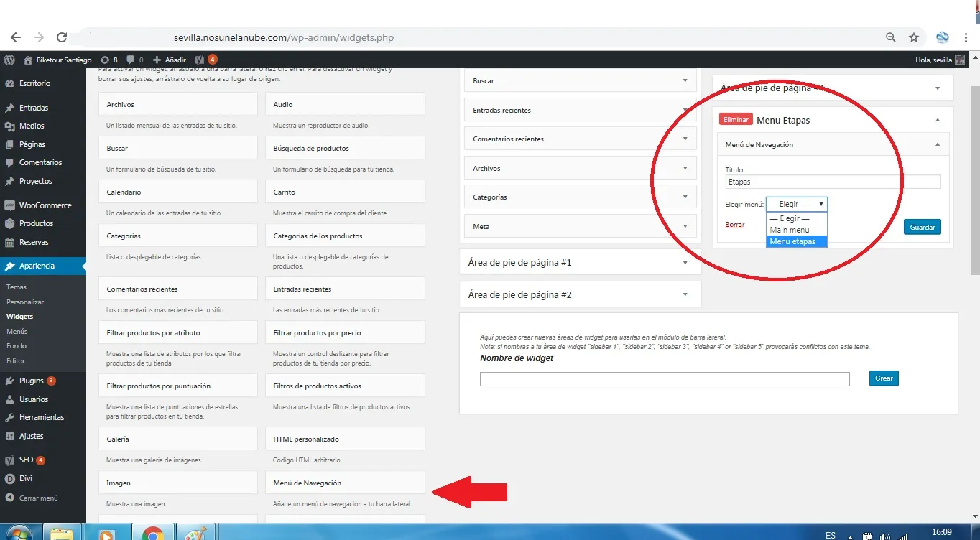Open WooCommerce in the admin sidebar
Image resolution: width=980 pixels, height=540 pixels.
pos(45,205)
